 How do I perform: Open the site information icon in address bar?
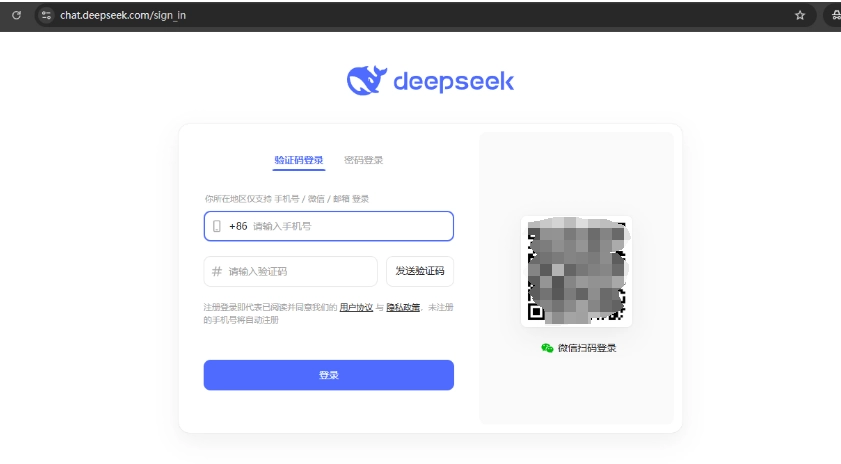tap(46, 16)
